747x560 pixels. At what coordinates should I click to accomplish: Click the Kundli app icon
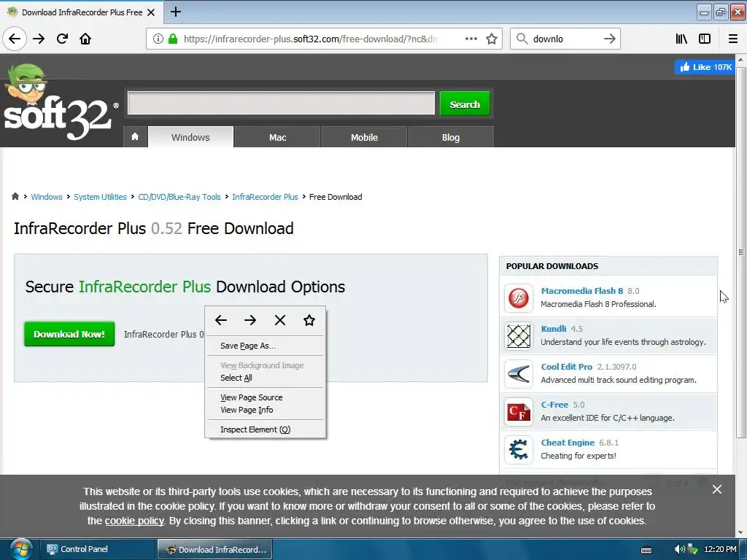[x=519, y=335]
